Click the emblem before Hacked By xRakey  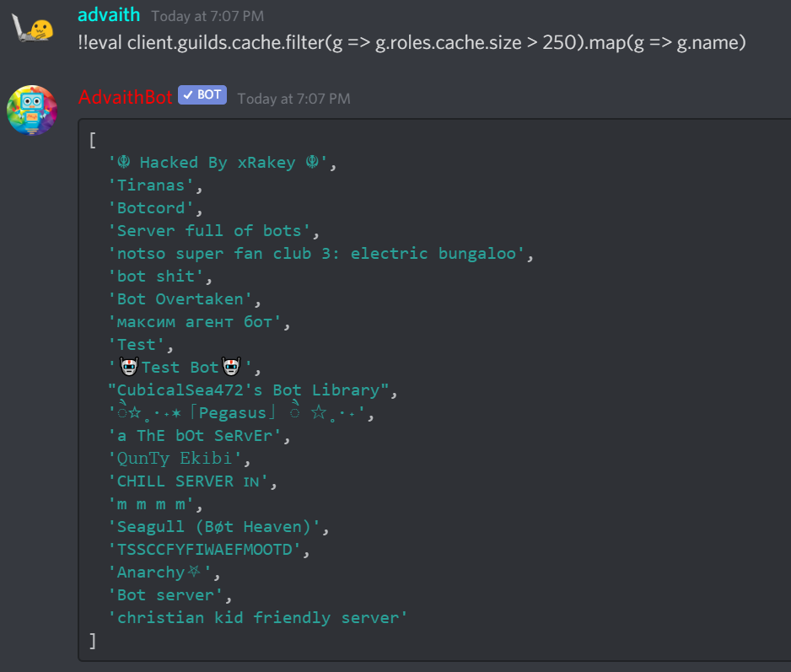click(x=124, y=162)
